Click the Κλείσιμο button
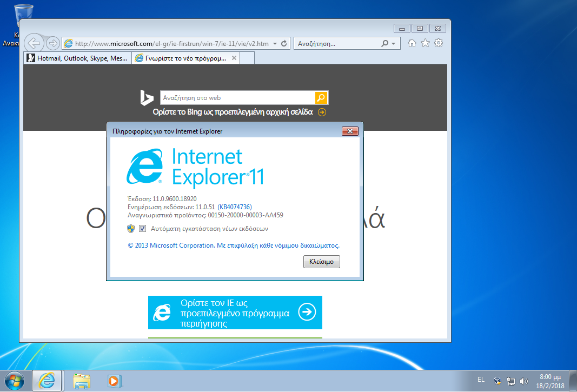The height and width of the screenshot is (392, 577). (321, 262)
